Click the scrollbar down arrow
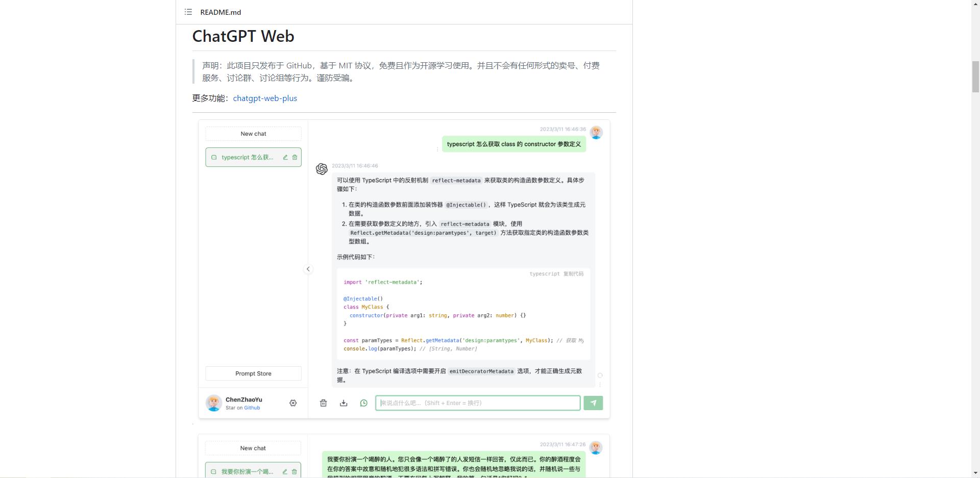The image size is (980, 478). tap(975, 473)
